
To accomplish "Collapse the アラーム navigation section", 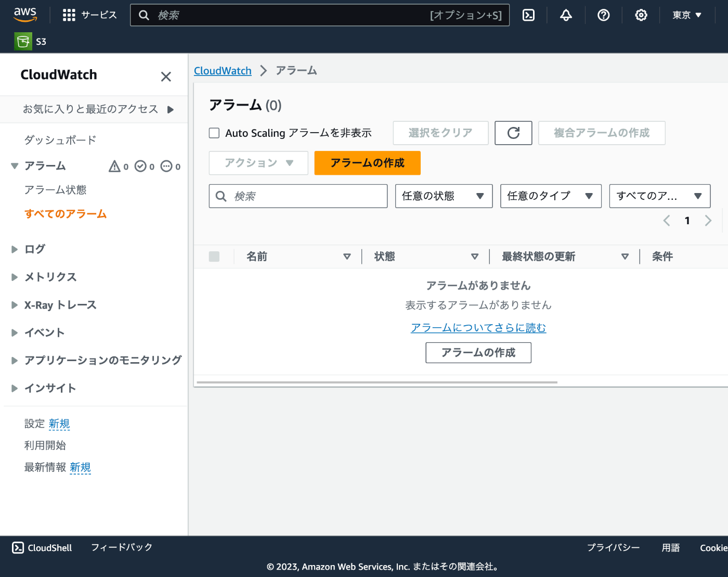I will click(15, 166).
